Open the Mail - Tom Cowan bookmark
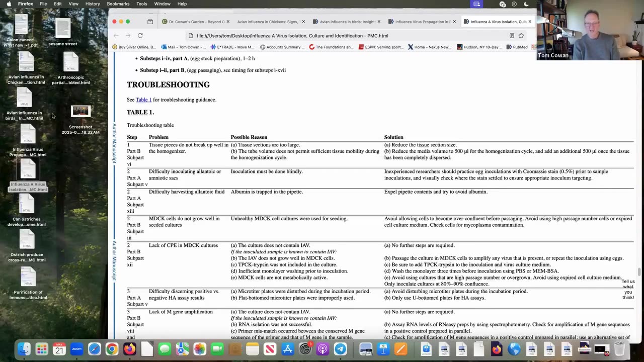The width and height of the screenshot is (644, 362). (x=184, y=47)
